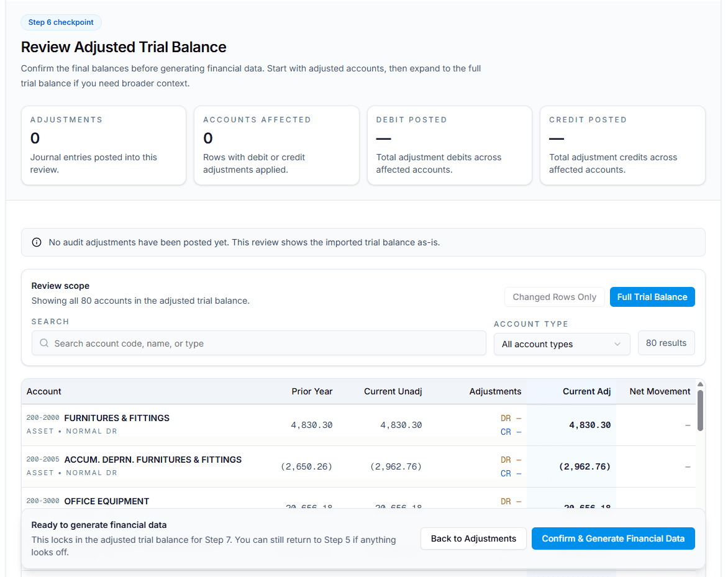Screen dimensions: 728x577
Task: Click the magnifier icon in the search box
Action: (44, 343)
